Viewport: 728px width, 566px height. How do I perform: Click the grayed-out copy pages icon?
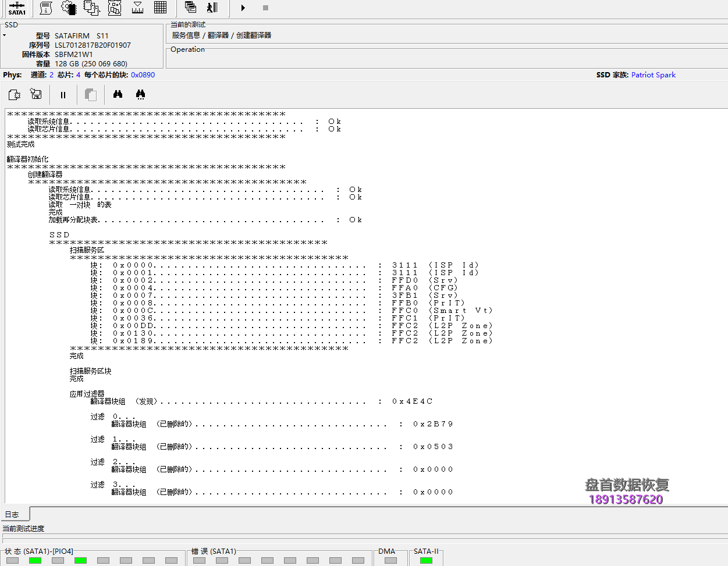pos(90,95)
